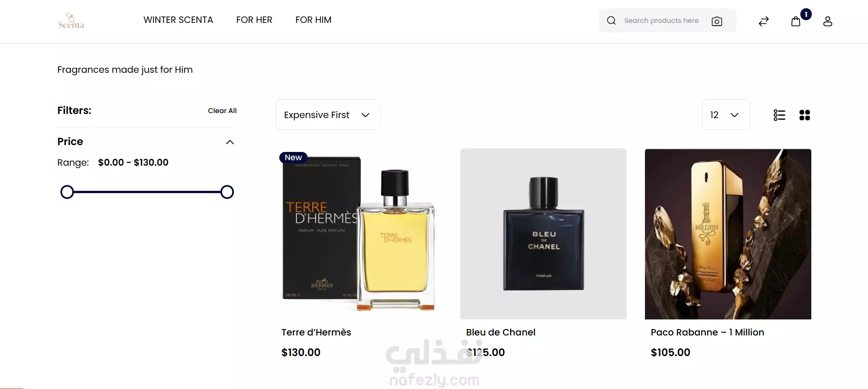The height and width of the screenshot is (389, 868).
Task: Open the user account icon
Action: tap(828, 21)
